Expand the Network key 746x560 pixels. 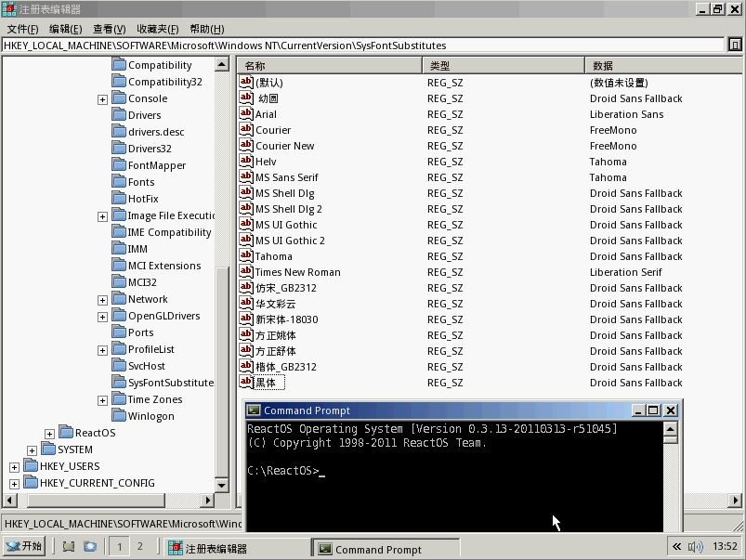click(x=102, y=300)
